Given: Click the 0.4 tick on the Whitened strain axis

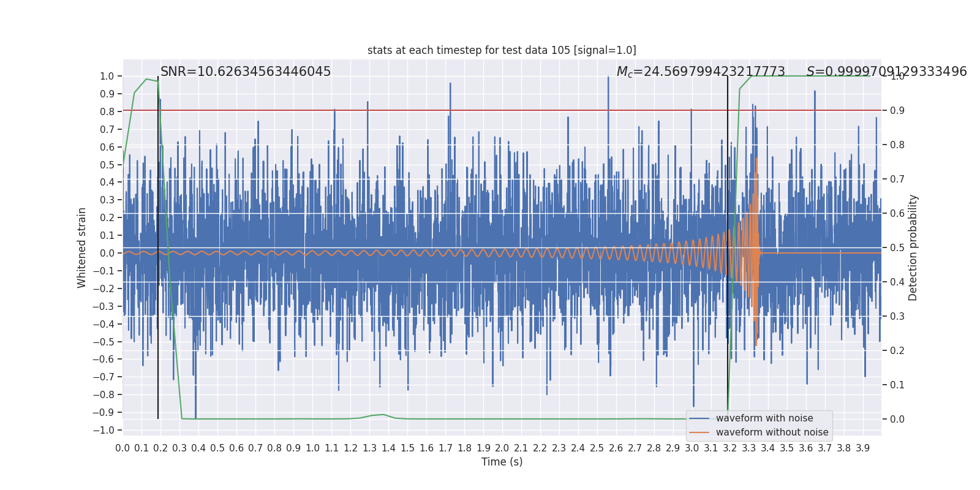Looking at the screenshot, I should click(107, 183).
